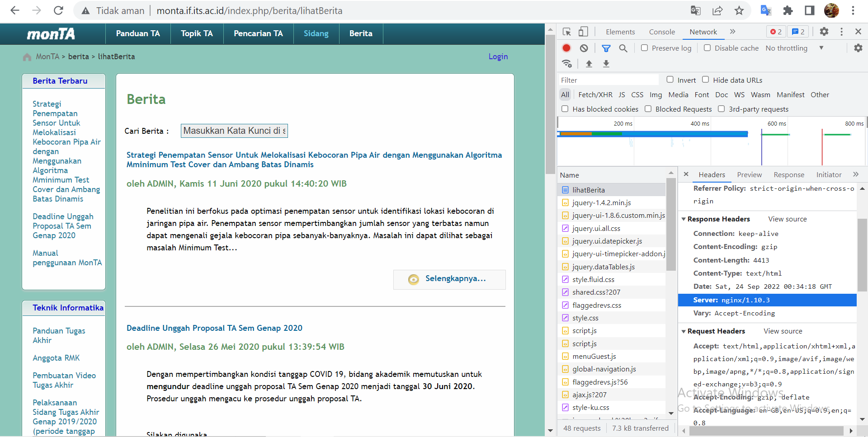The width and height of the screenshot is (868, 437).
Task: Open the Preview tab of the request
Action: 749,174
